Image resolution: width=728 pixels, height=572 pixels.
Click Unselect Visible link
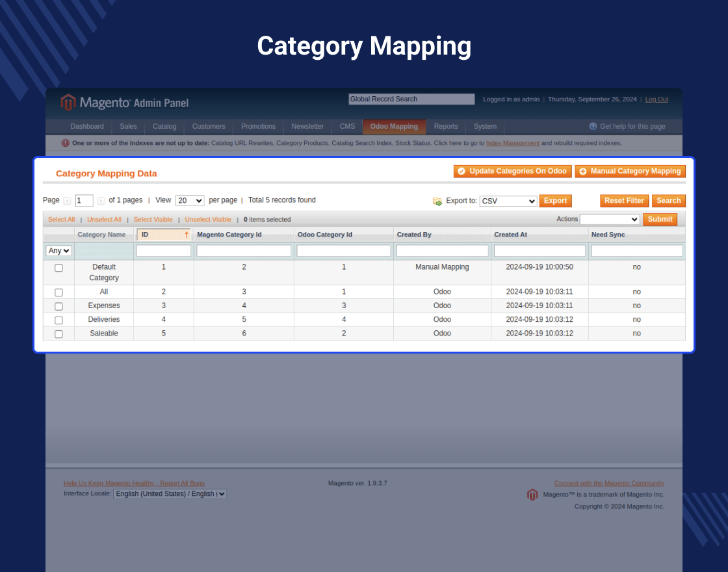tap(208, 220)
